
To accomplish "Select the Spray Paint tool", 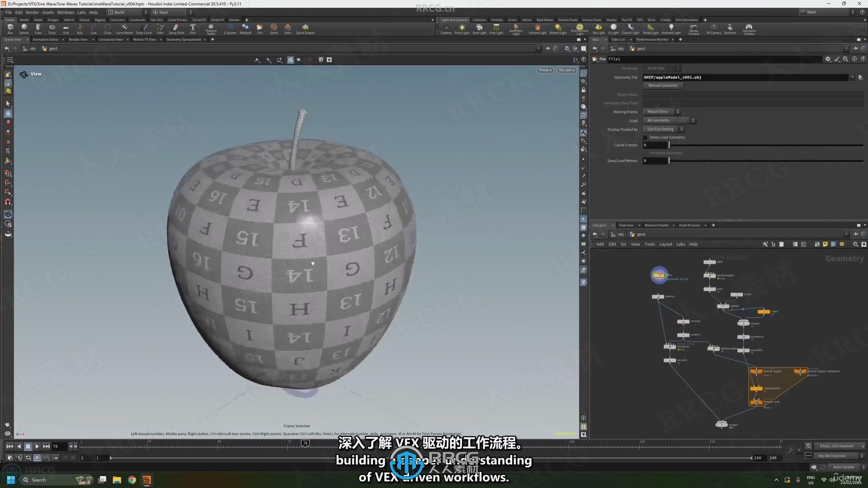I will tap(176, 29).
